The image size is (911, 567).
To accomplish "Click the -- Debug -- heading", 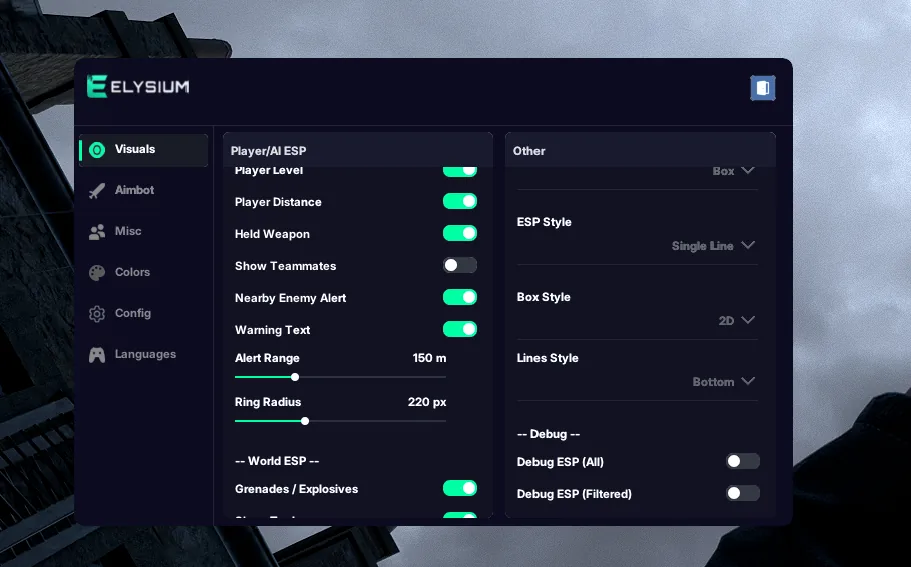I will [548, 434].
